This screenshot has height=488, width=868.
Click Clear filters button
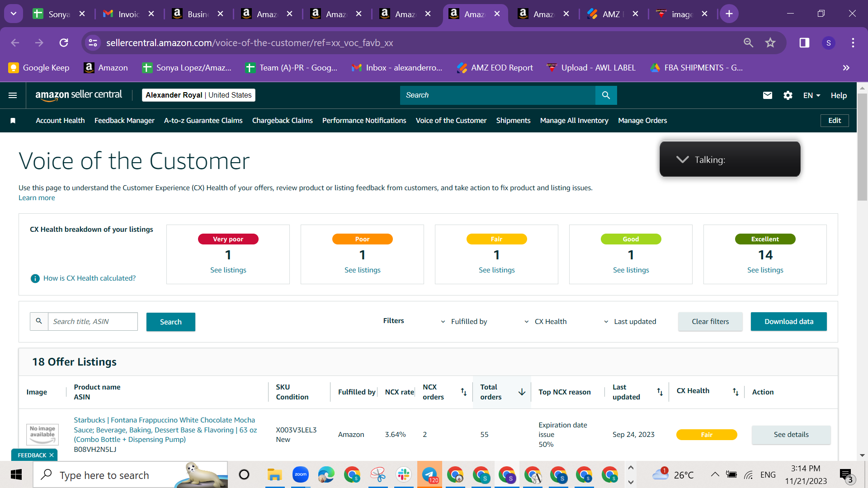[710, 322]
